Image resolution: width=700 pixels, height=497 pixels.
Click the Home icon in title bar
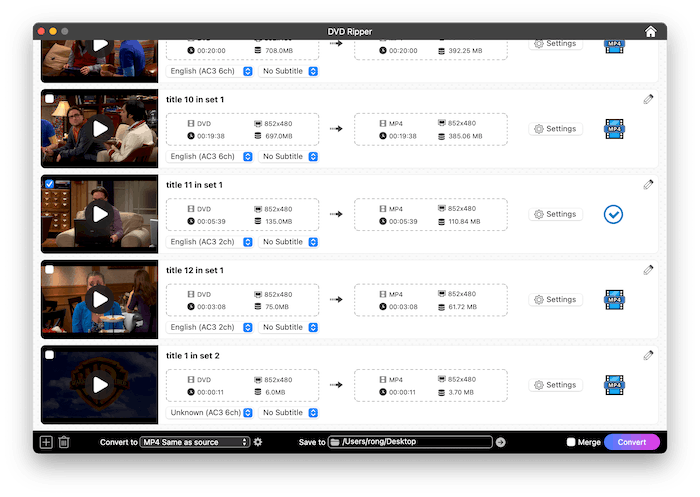651,32
